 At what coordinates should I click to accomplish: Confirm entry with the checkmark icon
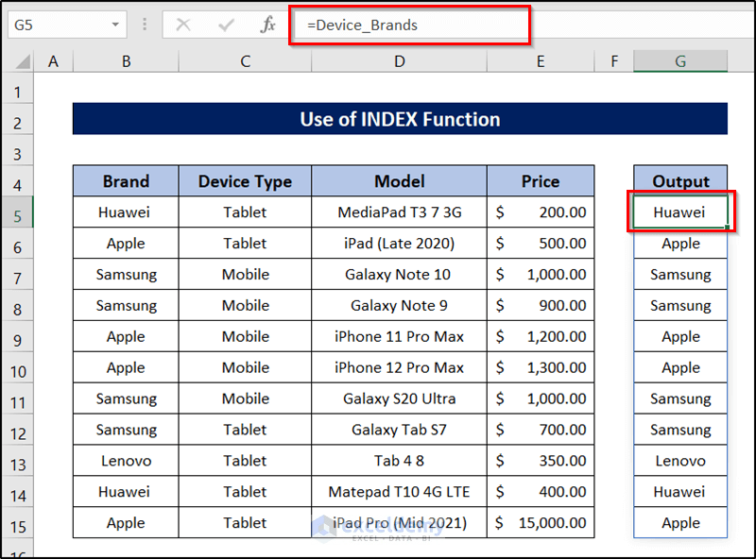(x=227, y=25)
